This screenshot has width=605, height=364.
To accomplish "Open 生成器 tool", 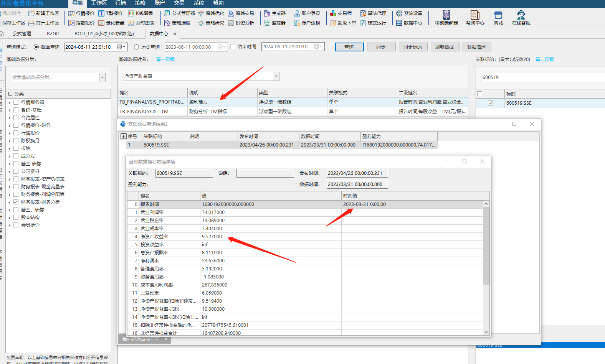I will pos(275,13).
